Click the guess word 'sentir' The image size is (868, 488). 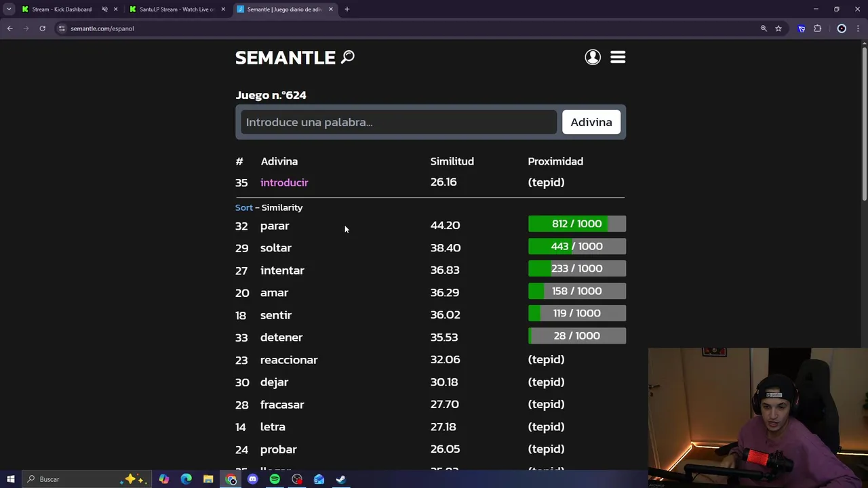pos(276,315)
